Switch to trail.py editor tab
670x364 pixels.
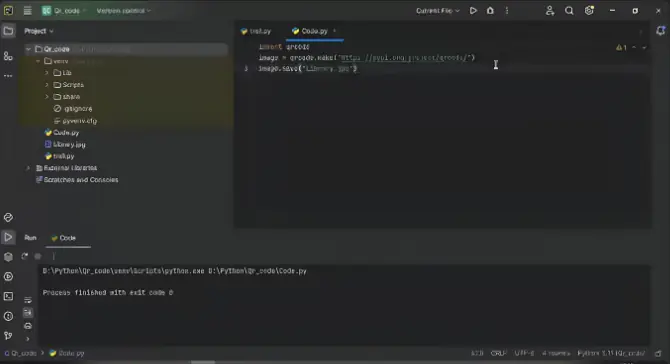256,31
